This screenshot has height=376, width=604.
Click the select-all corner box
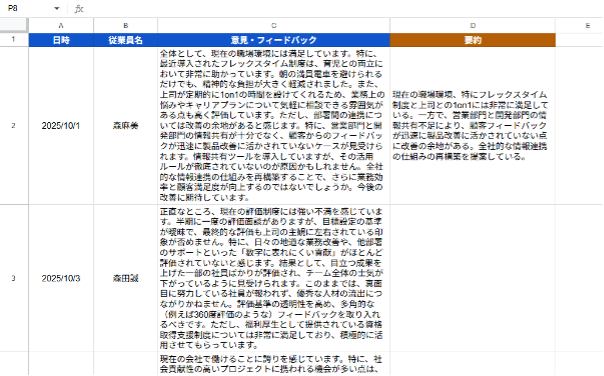pyautogui.click(x=14, y=25)
